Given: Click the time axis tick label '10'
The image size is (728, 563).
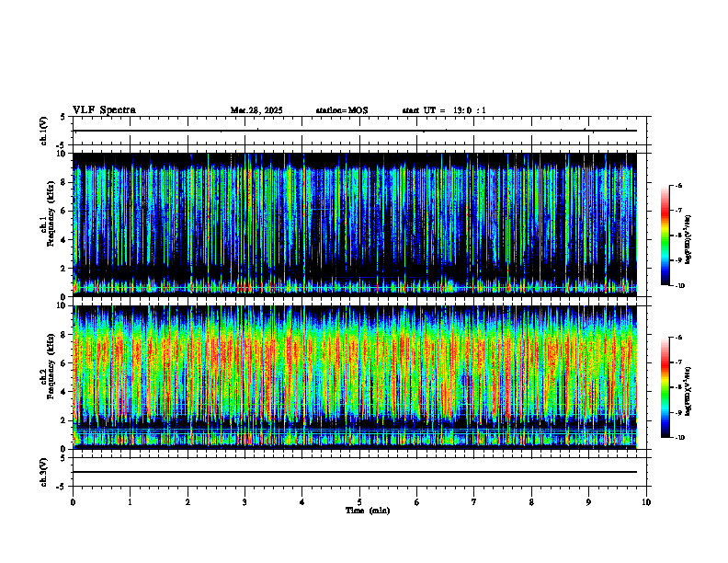Looking at the screenshot, I should point(646,502).
